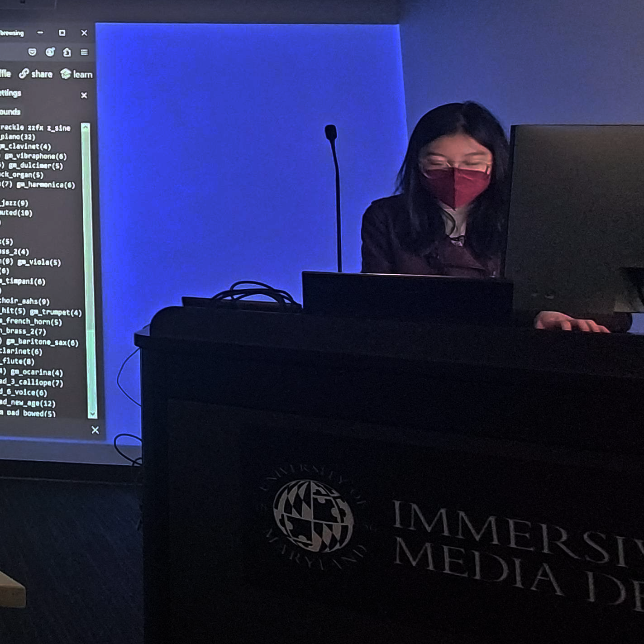Select the gm_piano(32) sound
Viewport: 644px width, 644px height.
point(18,137)
